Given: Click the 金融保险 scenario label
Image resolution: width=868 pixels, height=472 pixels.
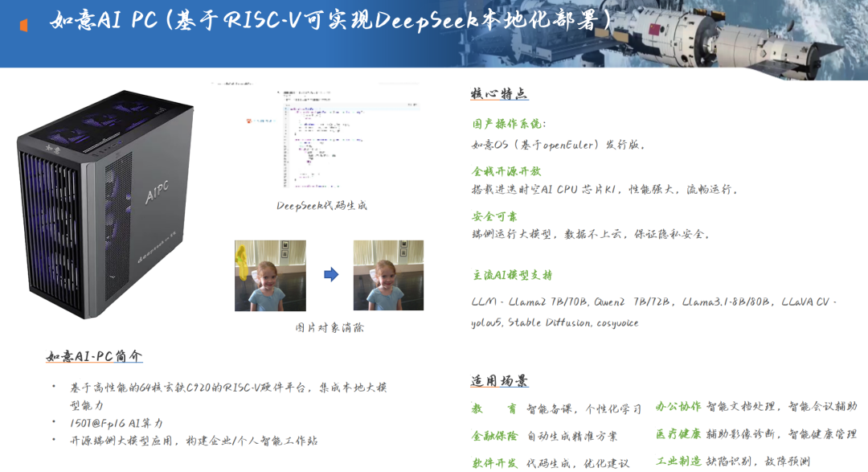Looking at the screenshot, I should pyautogui.click(x=494, y=436).
